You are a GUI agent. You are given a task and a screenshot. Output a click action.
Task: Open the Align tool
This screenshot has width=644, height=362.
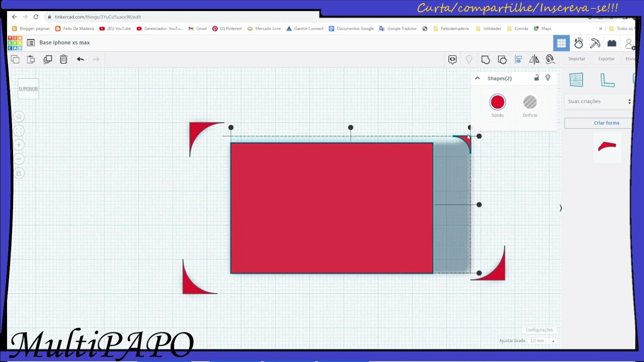518,60
